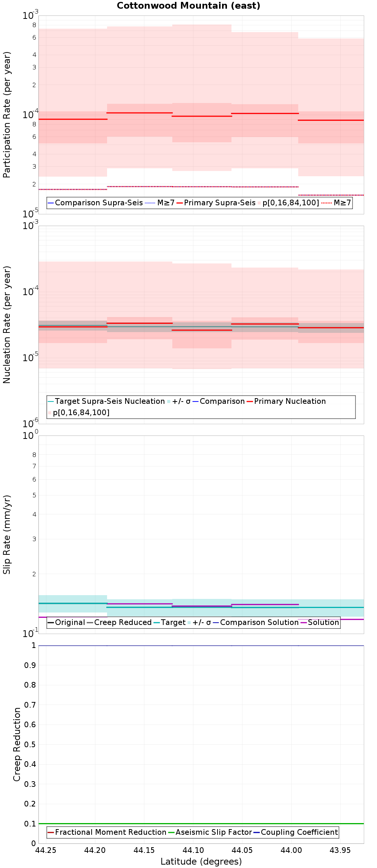This screenshot has width=377, height=868.
Task: Click the 43.95 latitude tick label
Action: click(340, 850)
